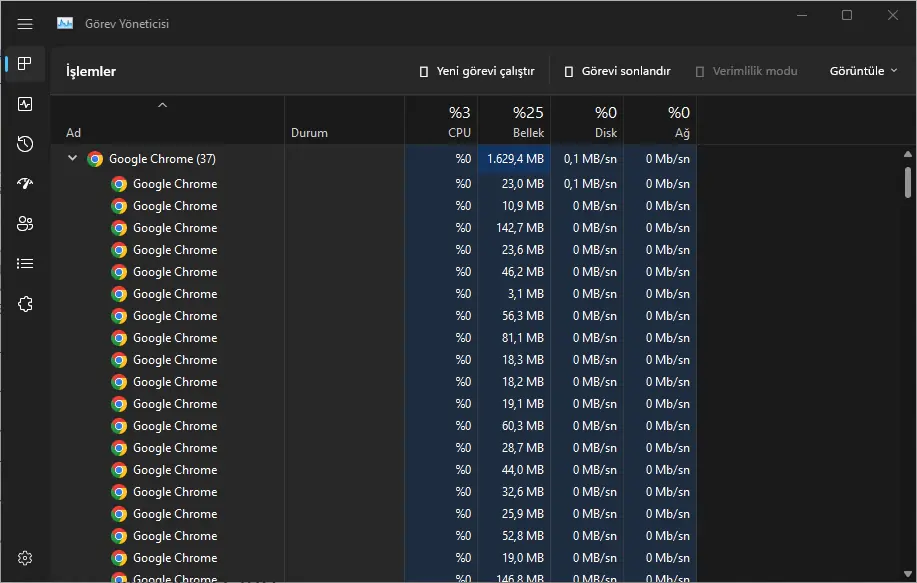Open the Startup apps page icon
917x583 pixels.
click(x=24, y=183)
